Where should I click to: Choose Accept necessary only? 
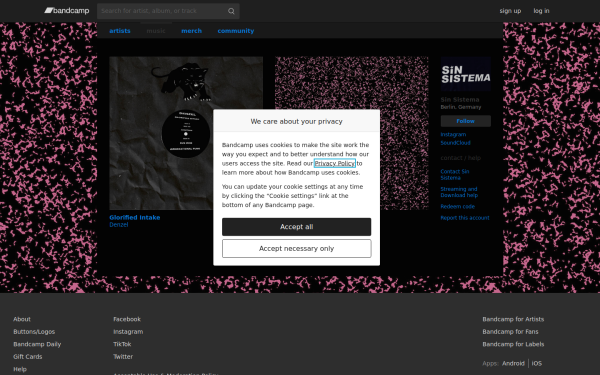pos(297,249)
